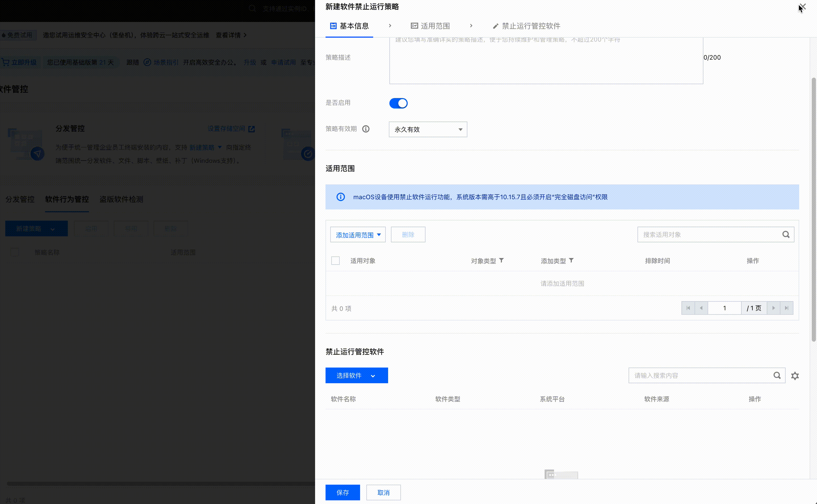Go to next page arrow icon
This screenshot has width=817, height=504.
(x=773, y=308)
